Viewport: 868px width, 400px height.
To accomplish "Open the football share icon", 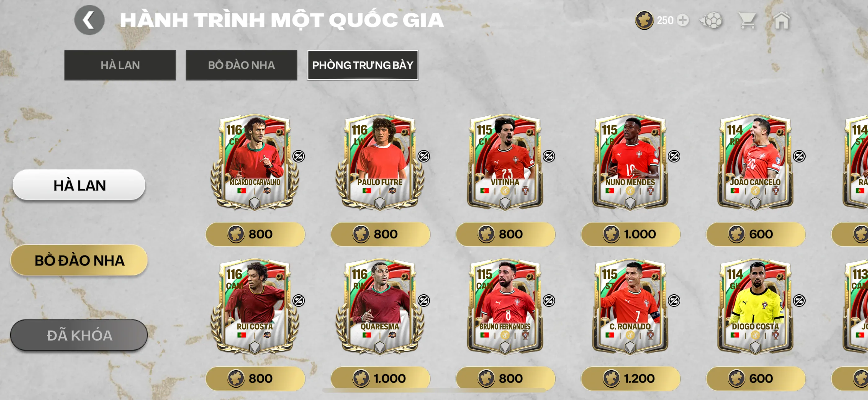I will tap(711, 20).
